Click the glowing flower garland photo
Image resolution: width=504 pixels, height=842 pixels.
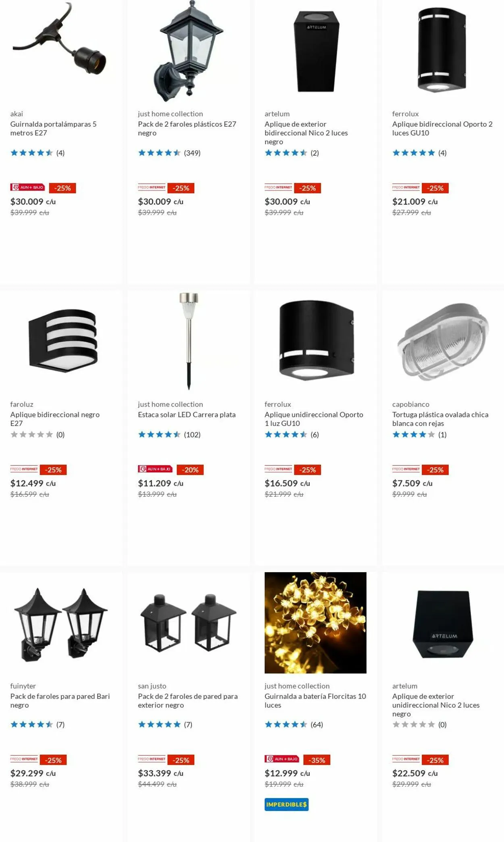click(x=315, y=623)
